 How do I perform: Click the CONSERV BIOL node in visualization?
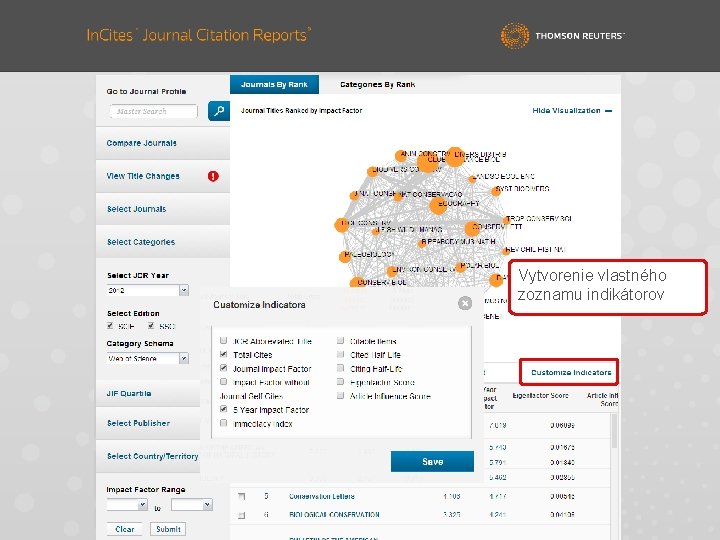pos(357,283)
